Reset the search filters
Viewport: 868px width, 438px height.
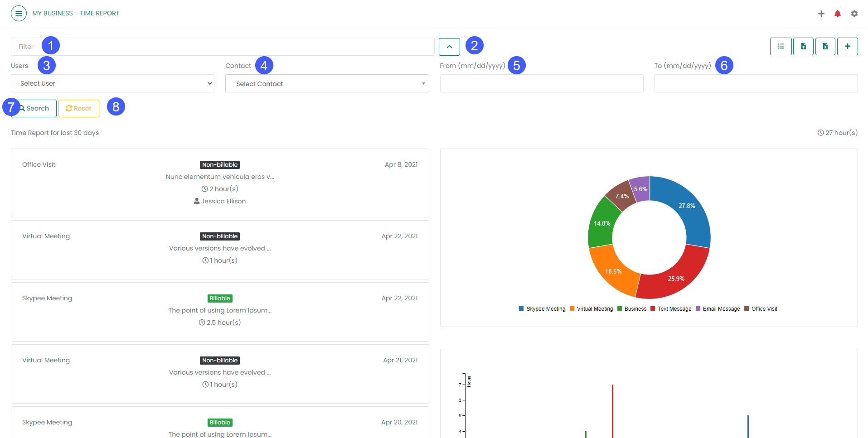[78, 108]
